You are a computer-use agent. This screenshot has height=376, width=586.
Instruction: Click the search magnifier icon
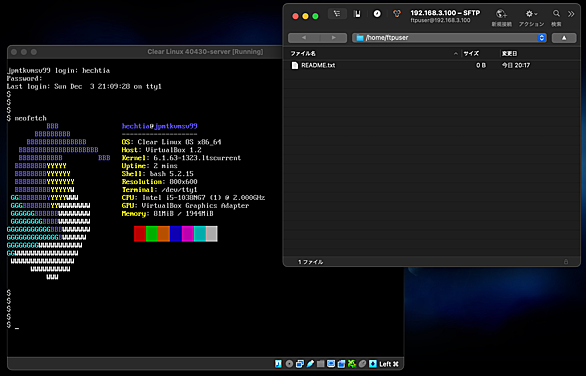pos(556,14)
